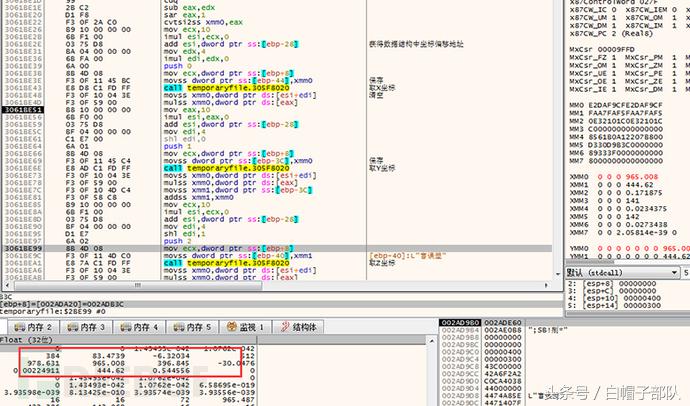
Task: Switch to the 内存 2 dump tab
Action: pos(33,327)
